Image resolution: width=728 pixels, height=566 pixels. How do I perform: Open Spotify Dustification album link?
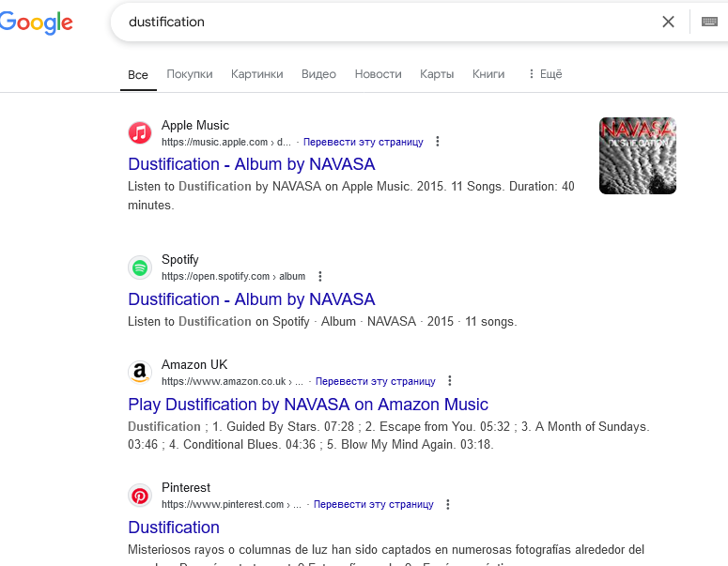tap(251, 299)
